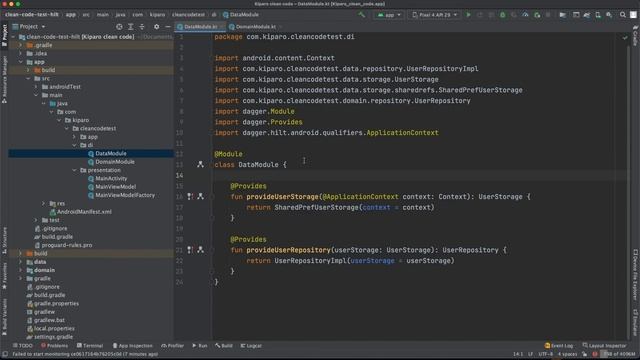Click the green Run app button
640x360 pixels.
click(468, 15)
